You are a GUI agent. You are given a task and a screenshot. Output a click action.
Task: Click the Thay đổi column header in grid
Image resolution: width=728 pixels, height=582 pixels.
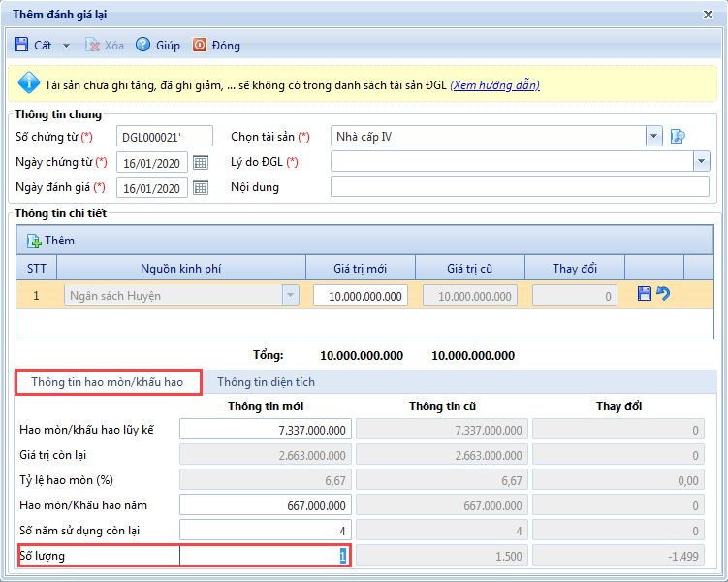(575, 268)
